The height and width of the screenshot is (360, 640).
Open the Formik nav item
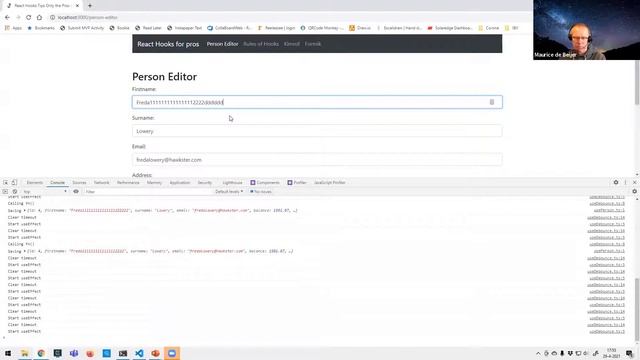(x=313, y=44)
